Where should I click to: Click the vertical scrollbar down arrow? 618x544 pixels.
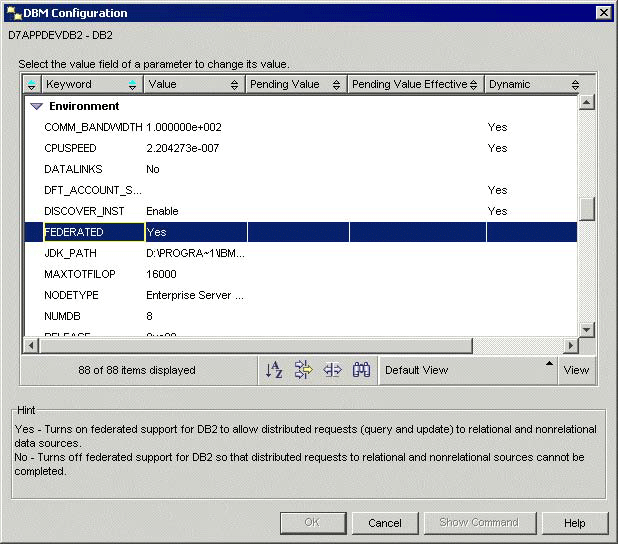586,329
